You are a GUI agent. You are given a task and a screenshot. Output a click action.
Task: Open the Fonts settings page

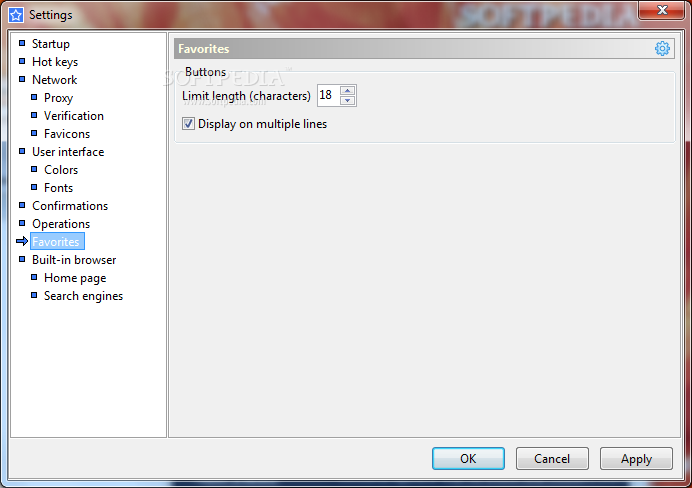point(58,188)
